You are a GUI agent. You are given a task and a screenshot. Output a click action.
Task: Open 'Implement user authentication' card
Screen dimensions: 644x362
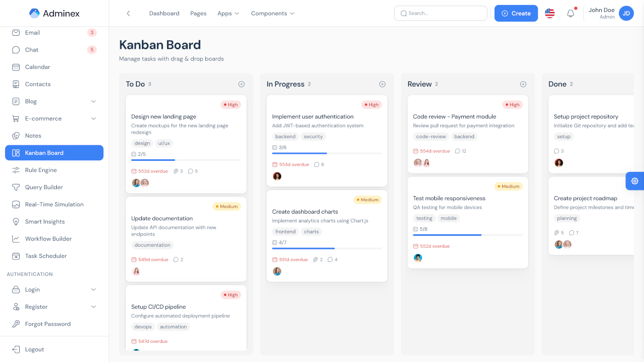[x=327, y=141]
